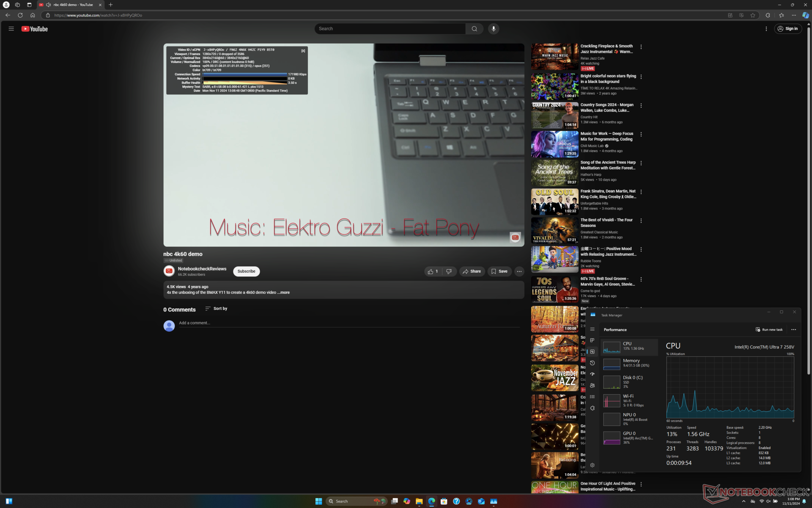
Task: Open Task Manager Services page icon
Action: coord(593,408)
